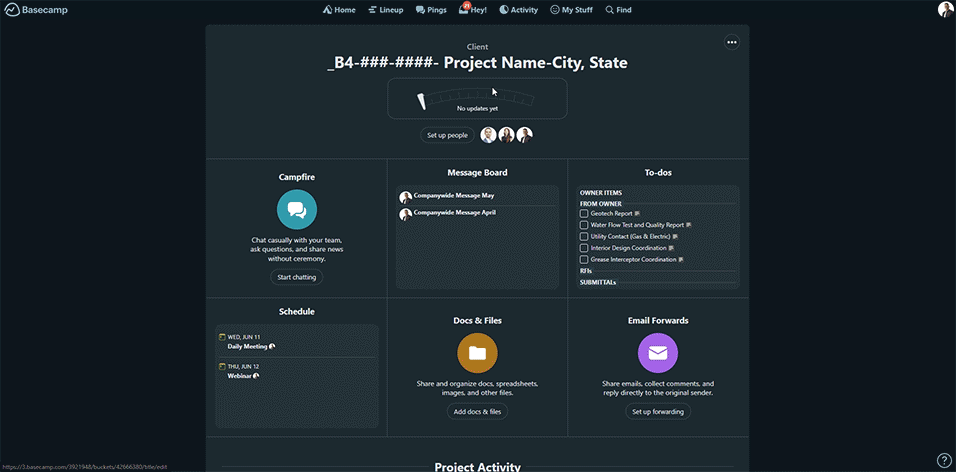Open the Docs & Files heading

click(x=477, y=321)
